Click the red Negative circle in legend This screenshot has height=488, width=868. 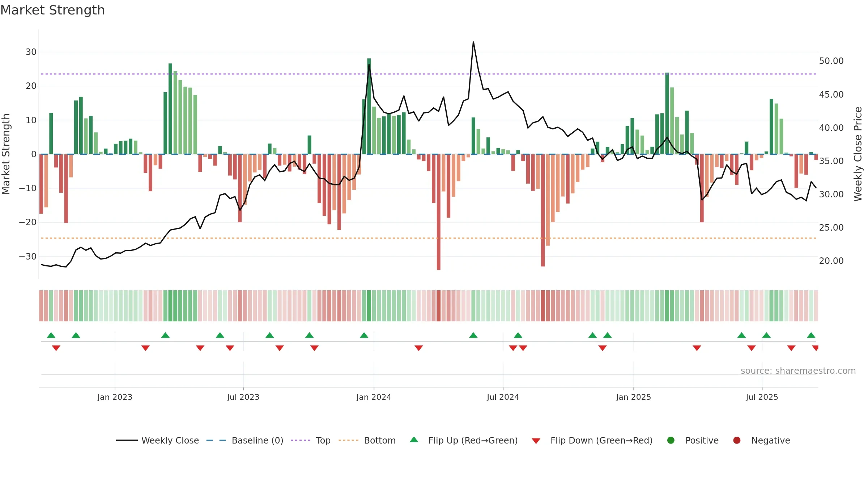[x=737, y=440]
